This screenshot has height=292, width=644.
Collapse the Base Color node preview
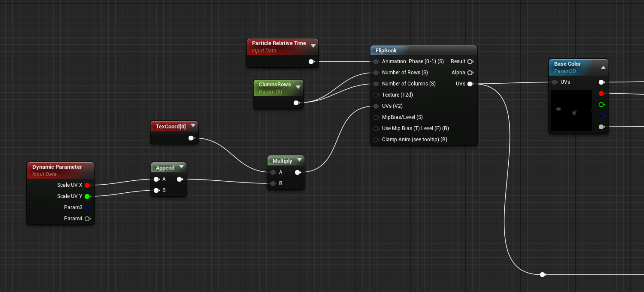coord(603,68)
